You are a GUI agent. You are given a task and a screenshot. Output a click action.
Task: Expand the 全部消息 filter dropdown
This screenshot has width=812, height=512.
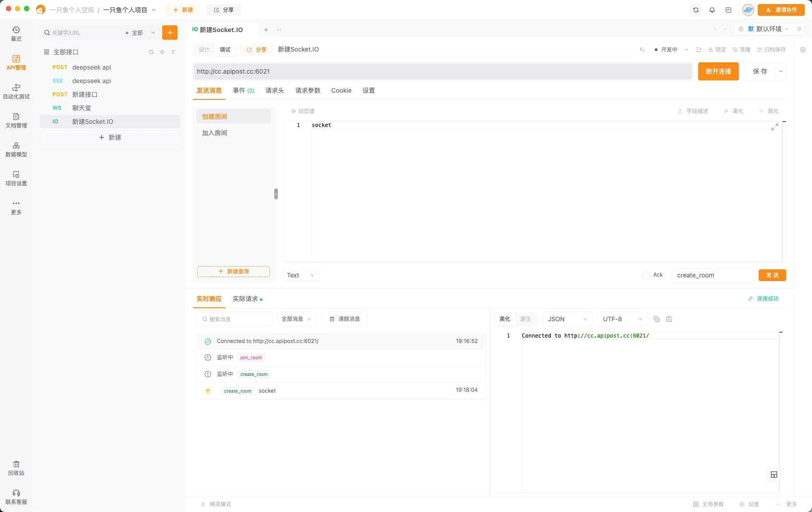click(296, 319)
